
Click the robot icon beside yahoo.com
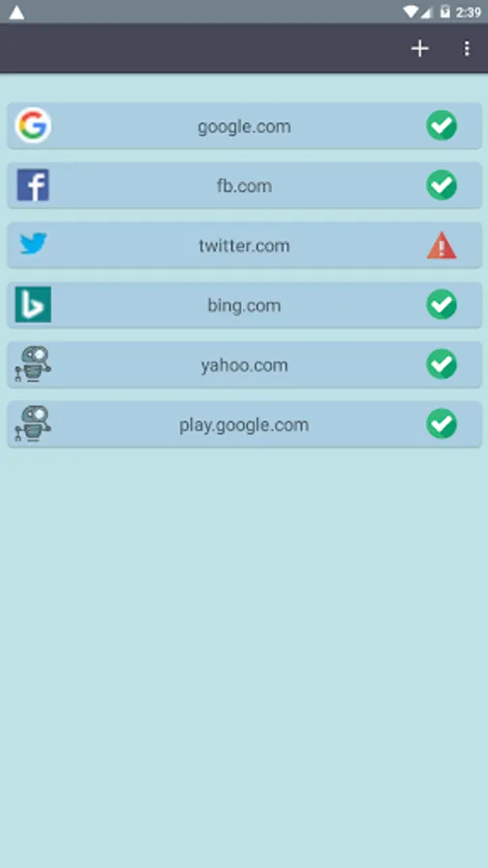(x=33, y=365)
